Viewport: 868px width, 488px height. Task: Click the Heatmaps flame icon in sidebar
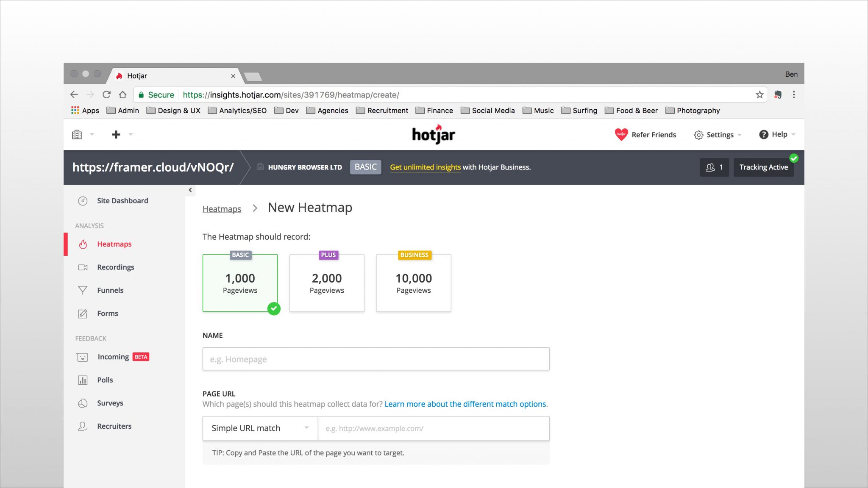point(83,244)
